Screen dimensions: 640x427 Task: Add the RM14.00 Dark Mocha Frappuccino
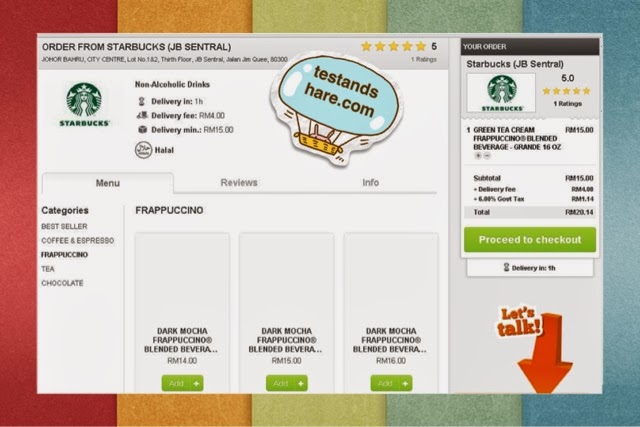coord(182,383)
